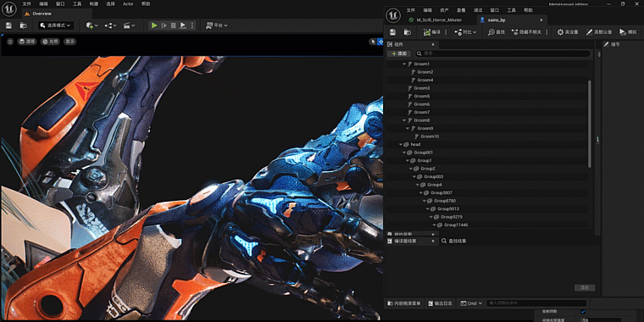Screen dimensions: 644x322
Task: Start play with the green play button
Action: click(x=154, y=25)
